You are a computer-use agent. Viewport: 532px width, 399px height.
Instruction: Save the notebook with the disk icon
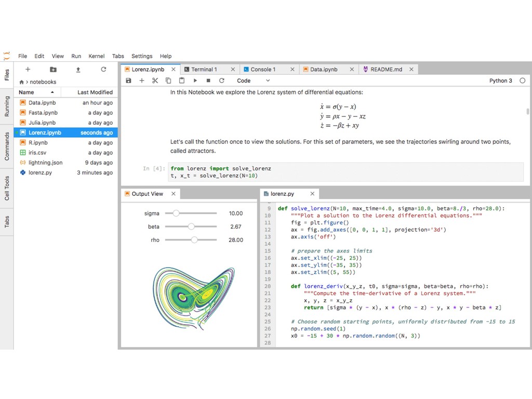[x=128, y=81]
